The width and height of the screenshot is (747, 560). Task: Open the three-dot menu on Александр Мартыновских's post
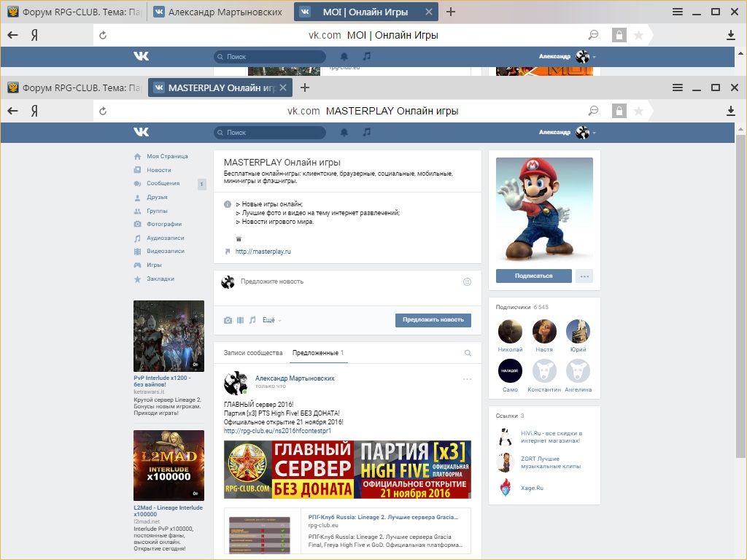(x=467, y=378)
